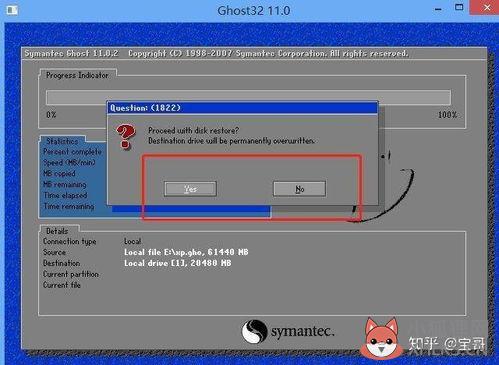499x365 pixels.
Task: Click the 'Progress Indicator' label
Action: coord(77,75)
